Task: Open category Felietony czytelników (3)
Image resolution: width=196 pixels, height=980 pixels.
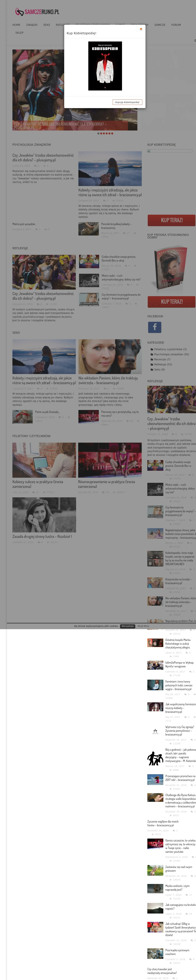Action: point(170,349)
